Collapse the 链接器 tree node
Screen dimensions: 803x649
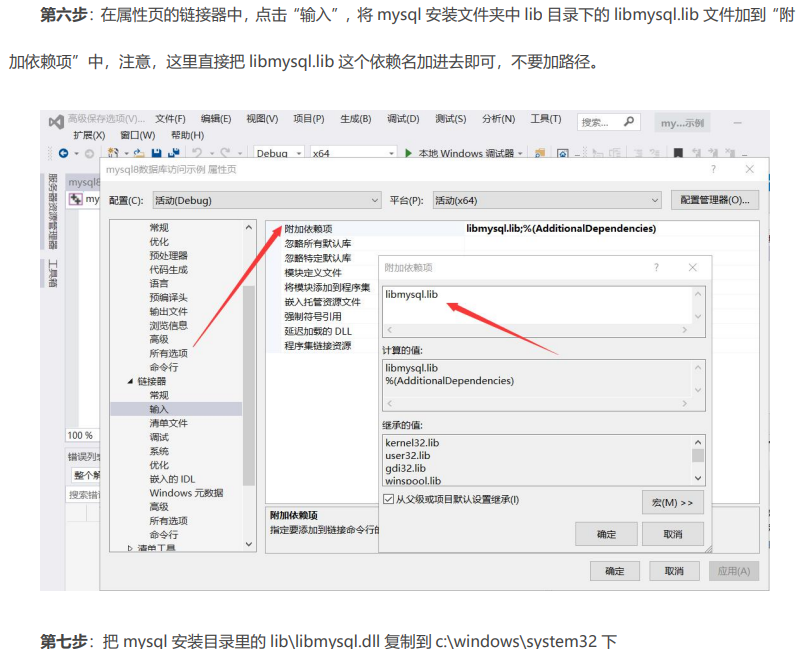pos(130,381)
